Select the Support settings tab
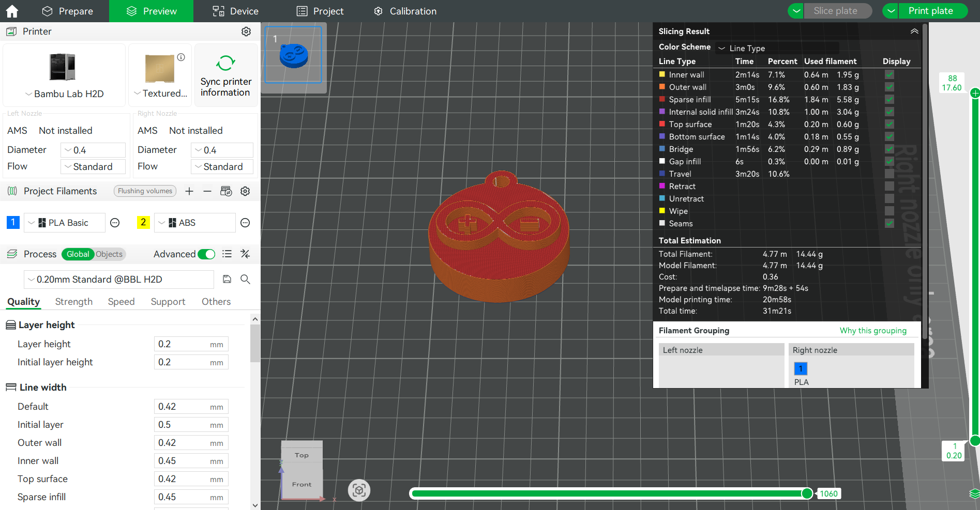Screen dimensions: 980x510 point(168,302)
